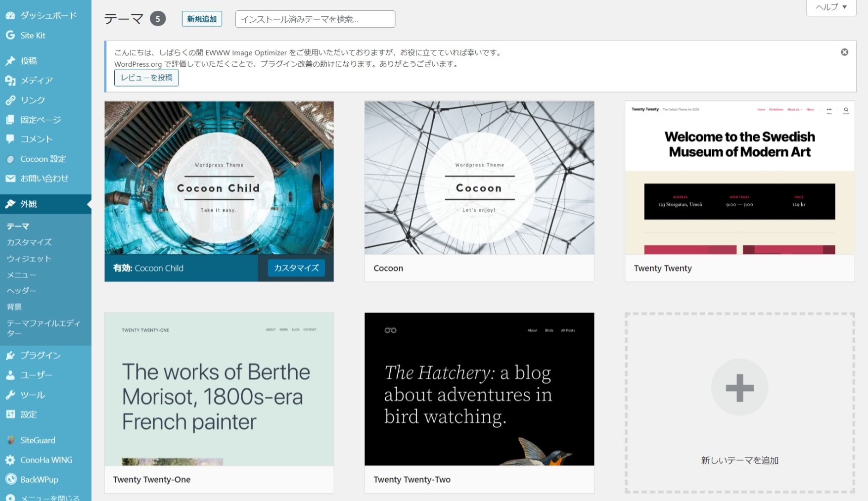Click the 固定ページ pages icon
Screen dimensions: 868x501
[10, 120]
